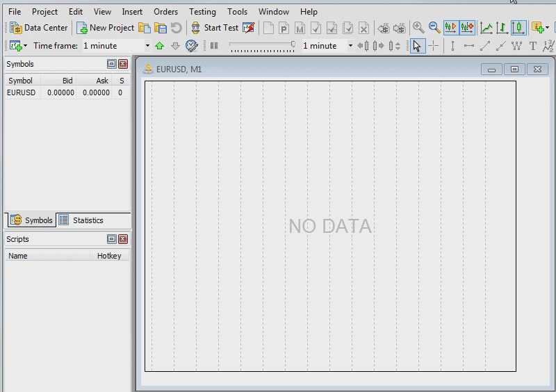
Task: Click the Open Project folder icon
Action: tap(145, 28)
